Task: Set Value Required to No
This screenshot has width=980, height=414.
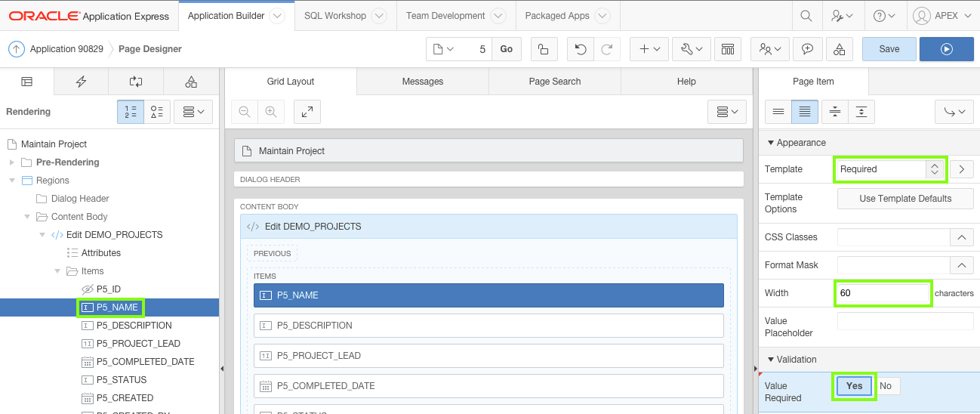Action: tap(886, 386)
